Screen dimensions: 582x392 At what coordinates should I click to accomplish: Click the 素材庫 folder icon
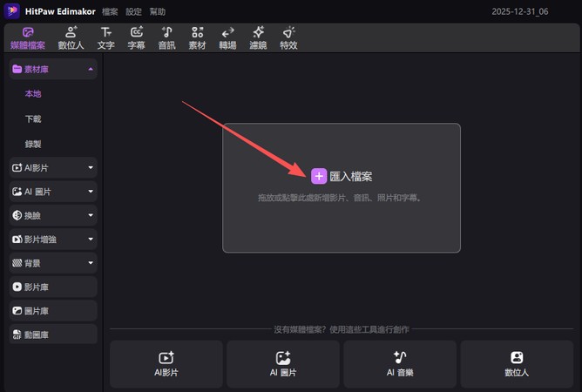click(x=17, y=69)
